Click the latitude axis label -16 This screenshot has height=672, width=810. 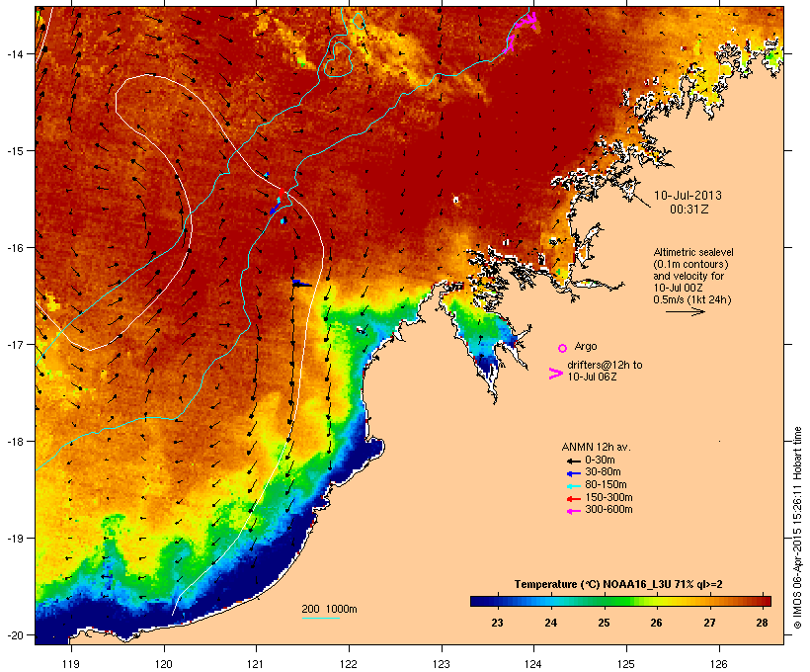(x=15, y=248)
